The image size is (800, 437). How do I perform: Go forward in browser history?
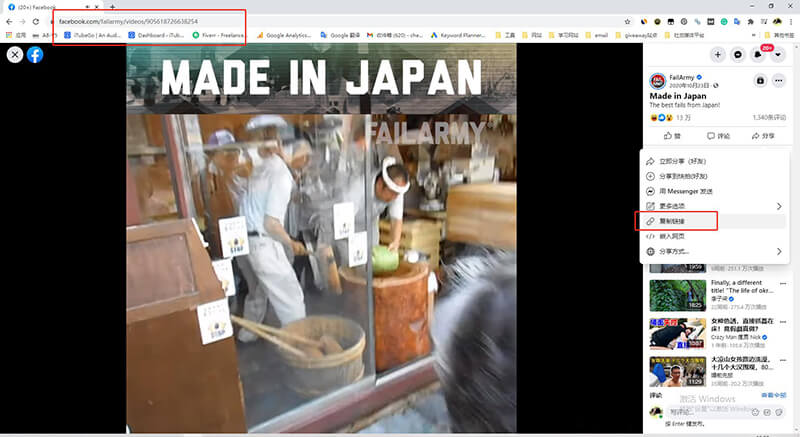pos(22,21)
